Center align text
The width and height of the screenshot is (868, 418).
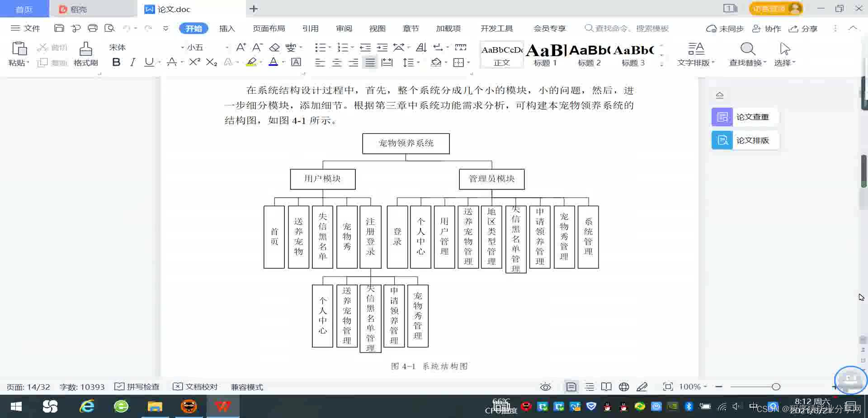click(337, 62)
